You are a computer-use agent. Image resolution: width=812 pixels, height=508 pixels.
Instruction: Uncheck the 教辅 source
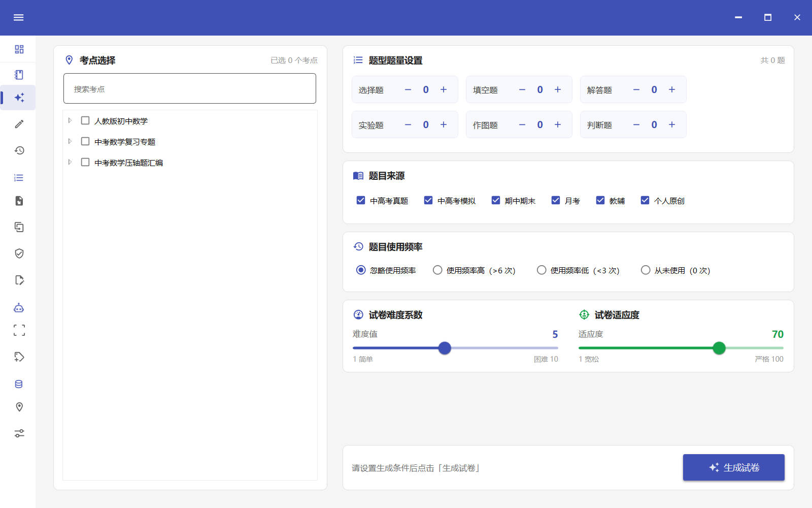click(x=600, y=200)
